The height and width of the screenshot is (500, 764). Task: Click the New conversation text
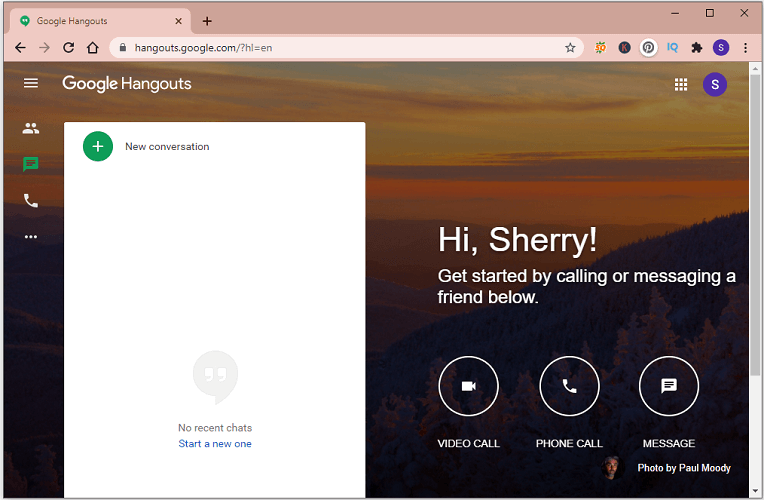(x=167, y=147)
